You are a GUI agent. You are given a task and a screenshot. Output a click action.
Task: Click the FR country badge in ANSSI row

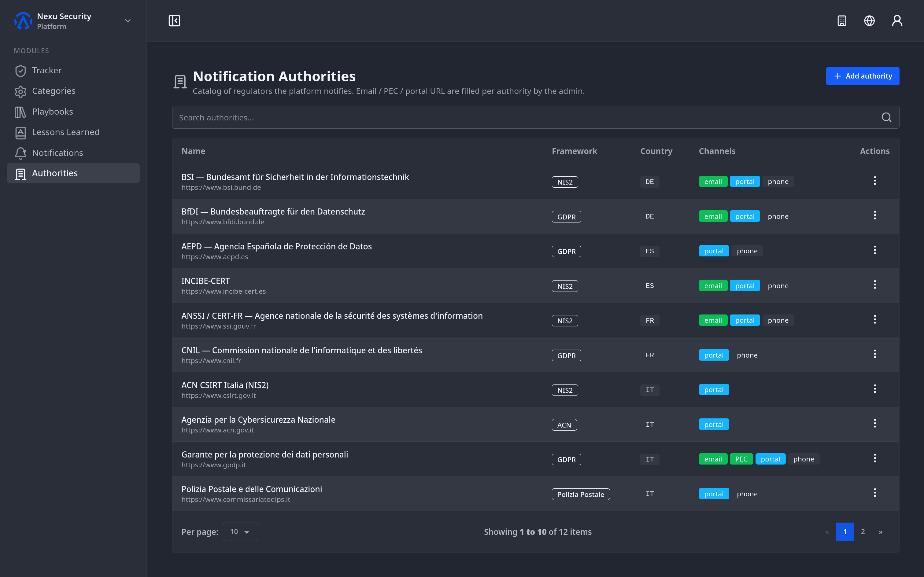point(649,321)
